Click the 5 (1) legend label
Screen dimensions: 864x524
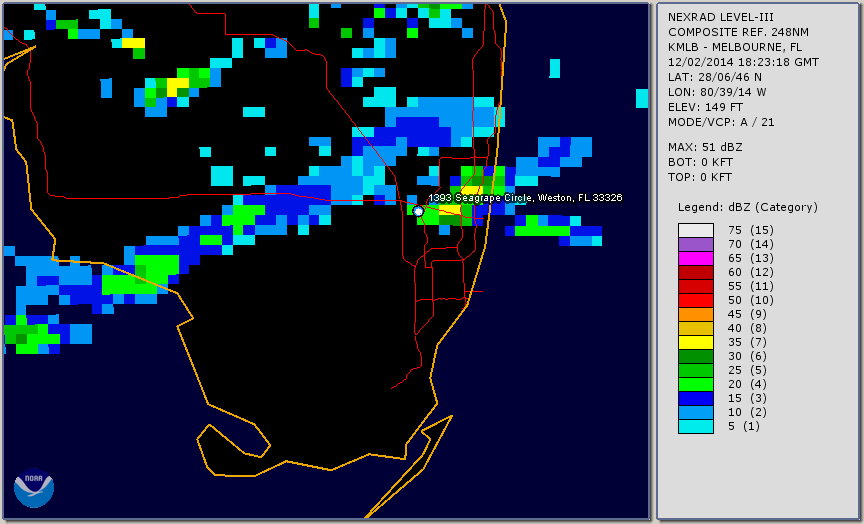click(x=743, y=426)
